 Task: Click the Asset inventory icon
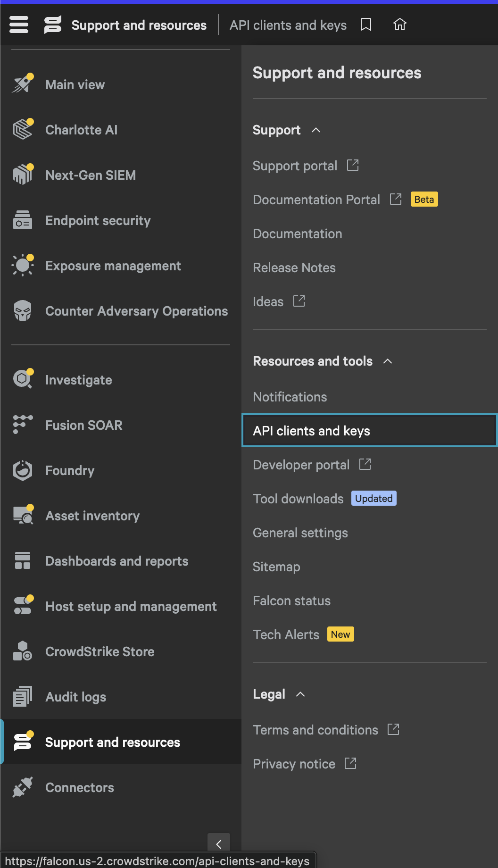pyautogui.click(x=23, y=515)
